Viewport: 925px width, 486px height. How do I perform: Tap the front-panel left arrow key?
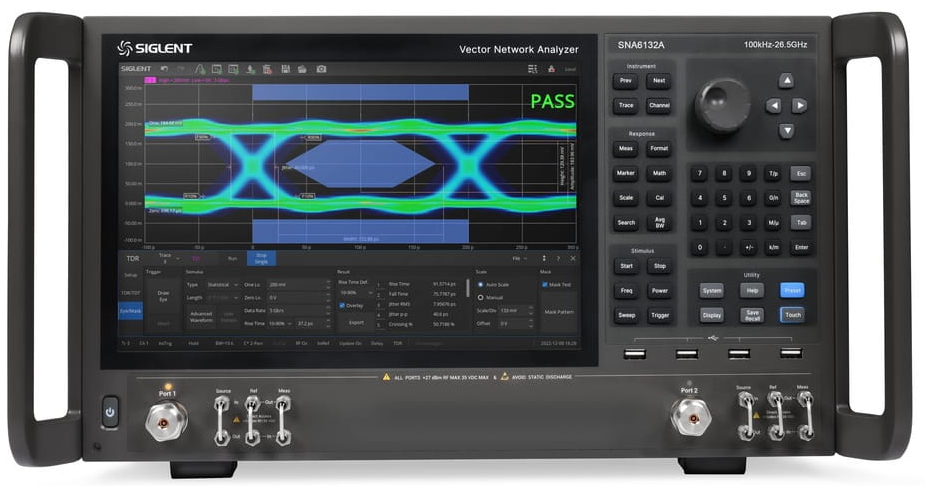pos(773,106)
